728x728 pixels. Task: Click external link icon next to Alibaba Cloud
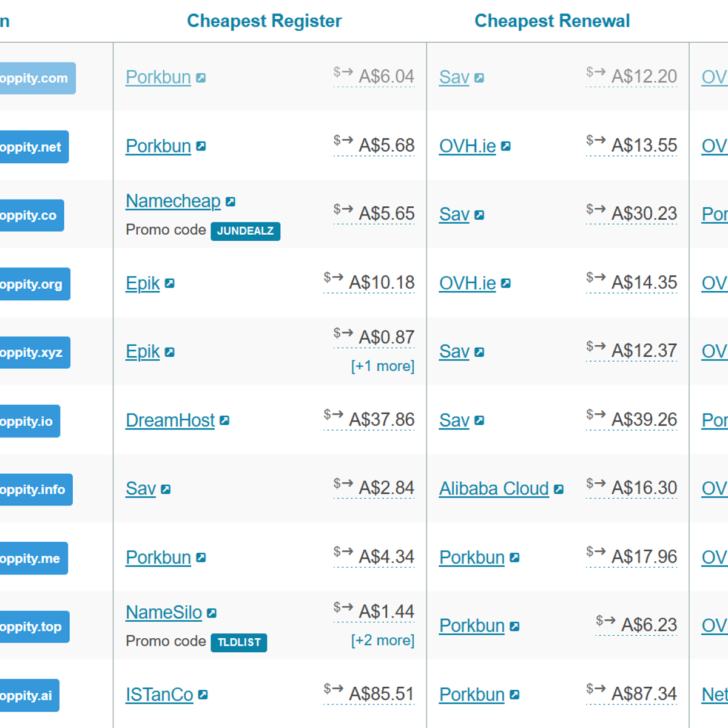(x=559, y=489)
